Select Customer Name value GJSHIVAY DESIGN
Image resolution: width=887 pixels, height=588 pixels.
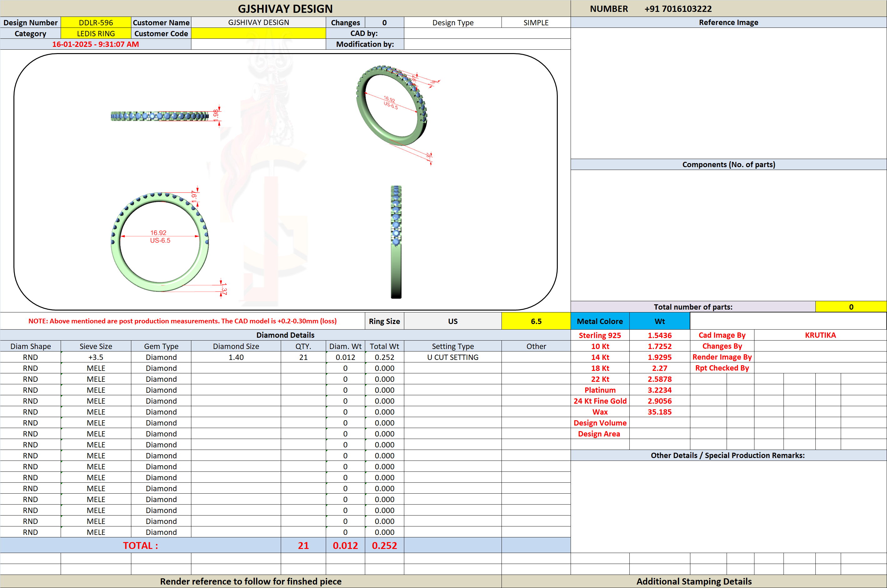coord(258,22)
